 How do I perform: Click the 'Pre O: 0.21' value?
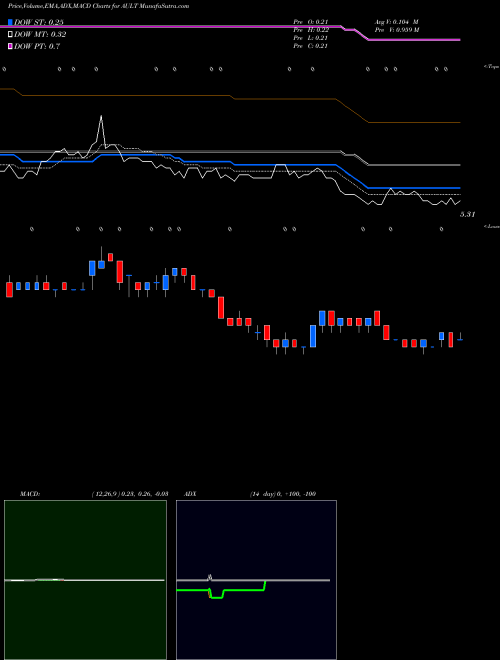pyautogui.click(x=311, y=22)
